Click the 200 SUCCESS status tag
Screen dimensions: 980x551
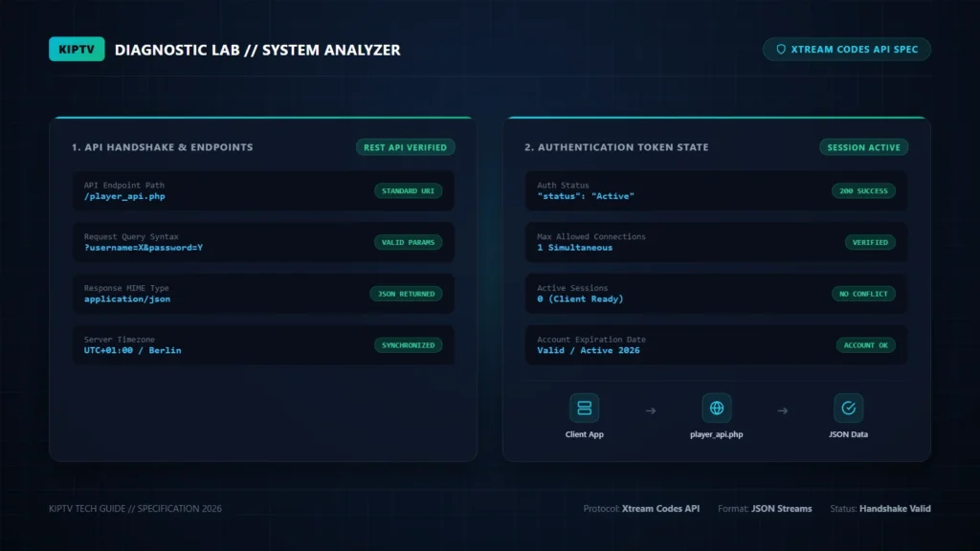click(x=863, y=190)
